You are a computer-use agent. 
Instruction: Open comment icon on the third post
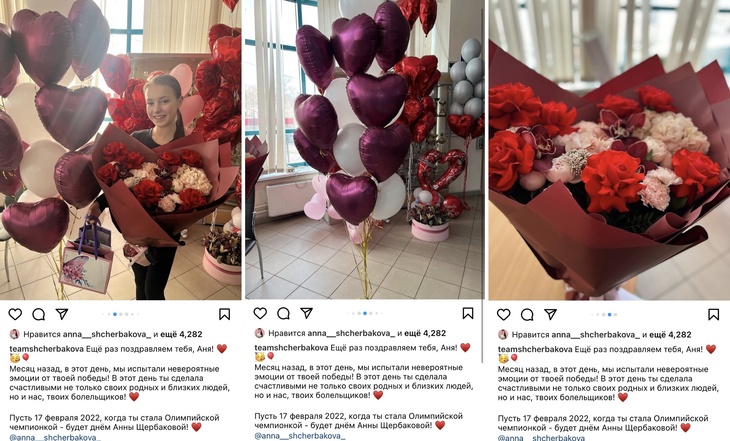click(x=527, y=314)
